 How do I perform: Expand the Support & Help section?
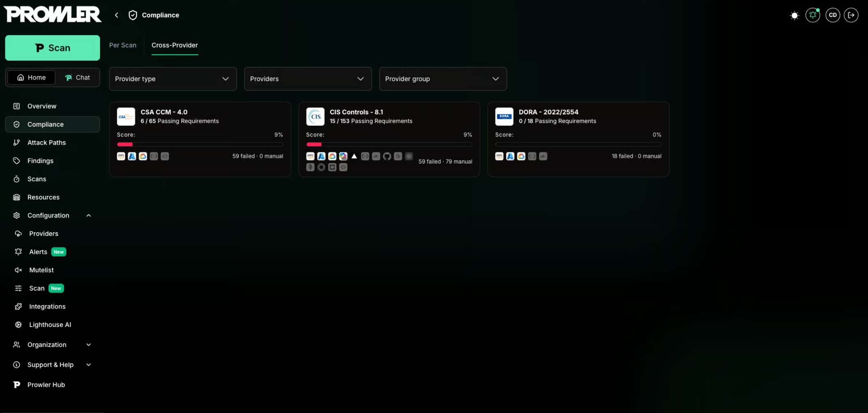coord(53,365)
